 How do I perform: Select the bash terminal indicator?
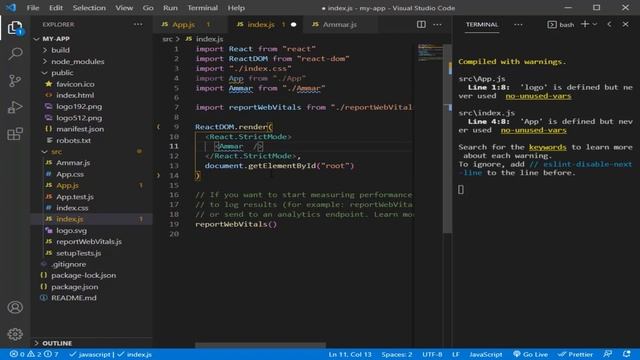tap(561, 24)
